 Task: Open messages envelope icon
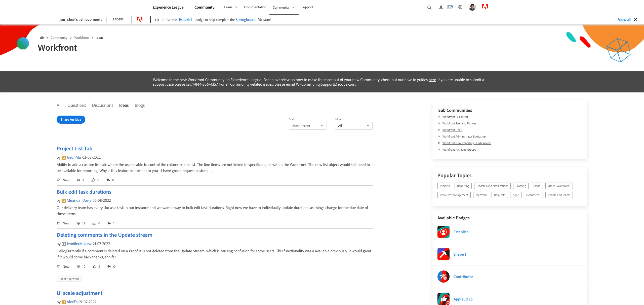450,7
